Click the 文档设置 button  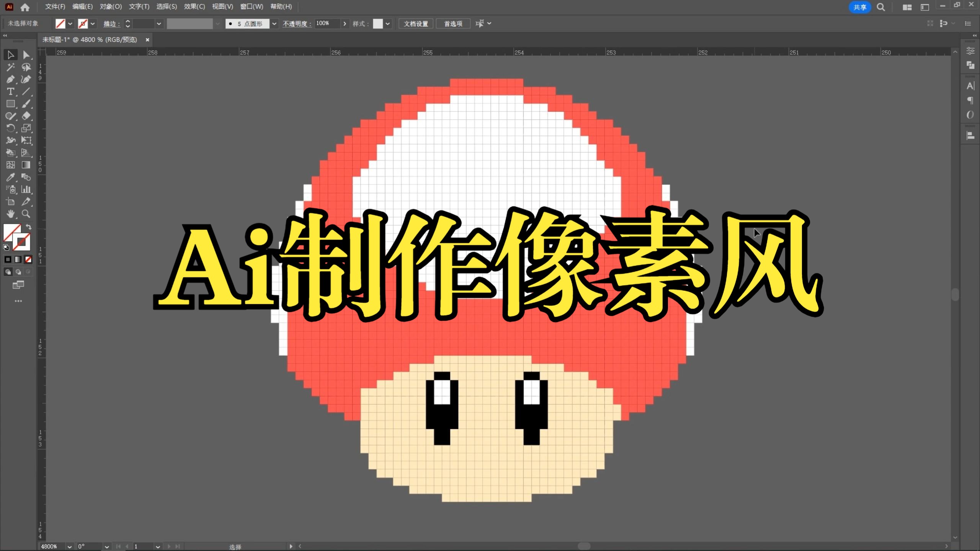click(x=416, y=24)
